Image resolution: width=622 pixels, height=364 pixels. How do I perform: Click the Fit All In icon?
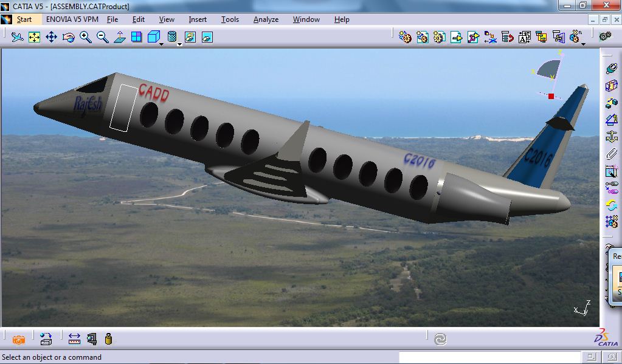35,37
